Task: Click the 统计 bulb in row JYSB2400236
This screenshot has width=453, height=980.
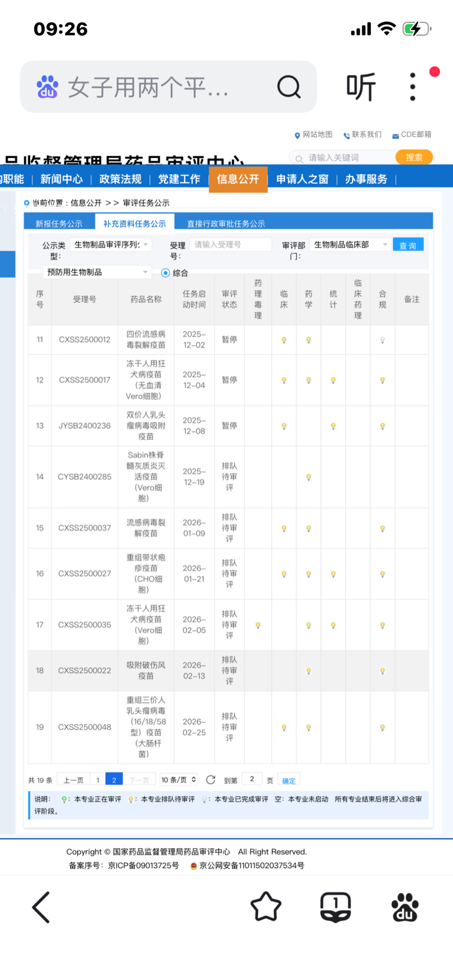Action: click(x=333, y=426)
